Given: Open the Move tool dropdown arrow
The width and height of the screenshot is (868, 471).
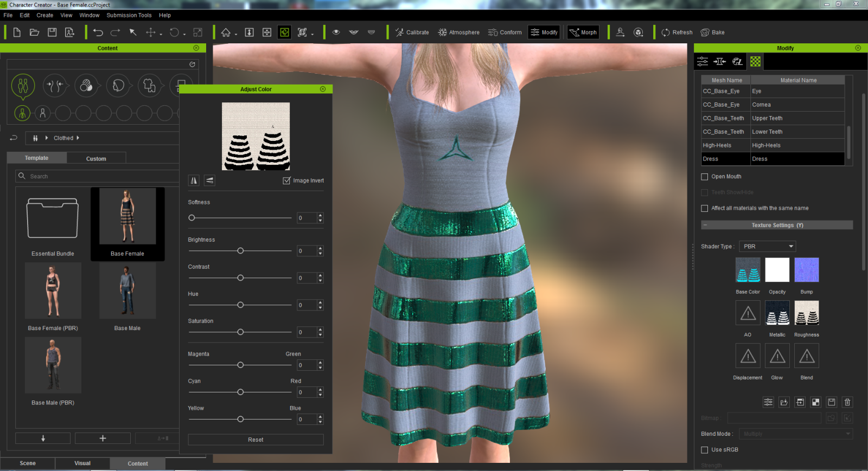Looking at the screenshot, I should (161, 34).
